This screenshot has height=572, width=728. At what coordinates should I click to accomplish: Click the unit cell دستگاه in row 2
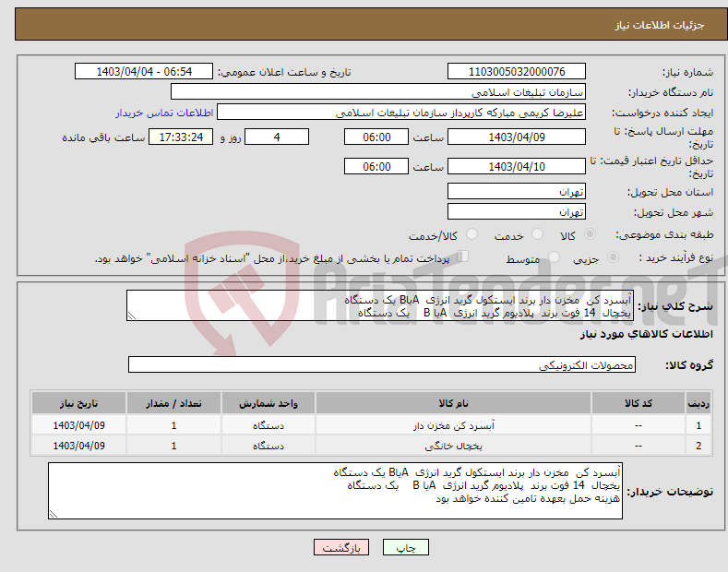click(269, 446)
